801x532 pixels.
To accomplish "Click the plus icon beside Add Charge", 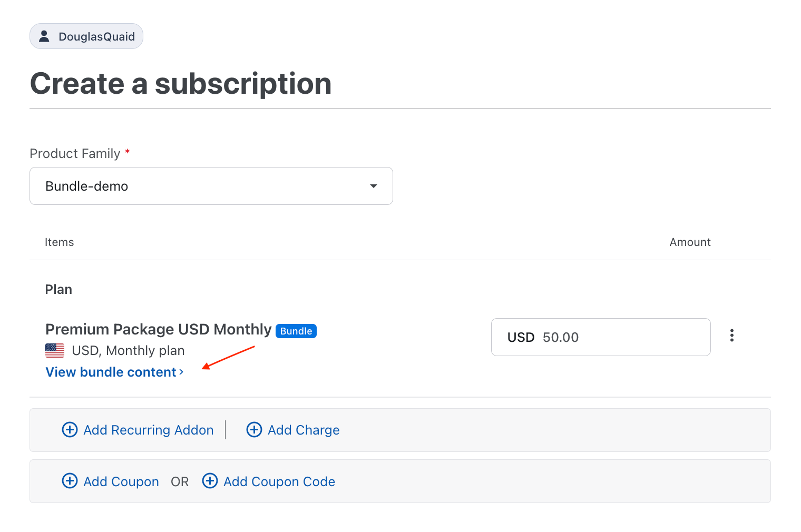I will point(254,430).
